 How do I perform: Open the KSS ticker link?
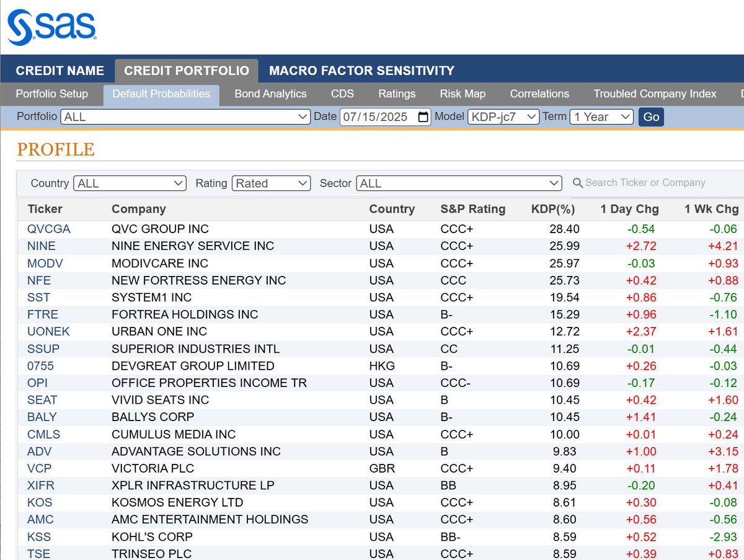(x=39, y=536)
